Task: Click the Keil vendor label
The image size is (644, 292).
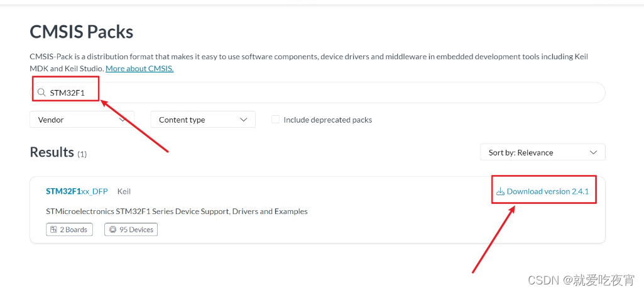Action: tap(124, 191)
